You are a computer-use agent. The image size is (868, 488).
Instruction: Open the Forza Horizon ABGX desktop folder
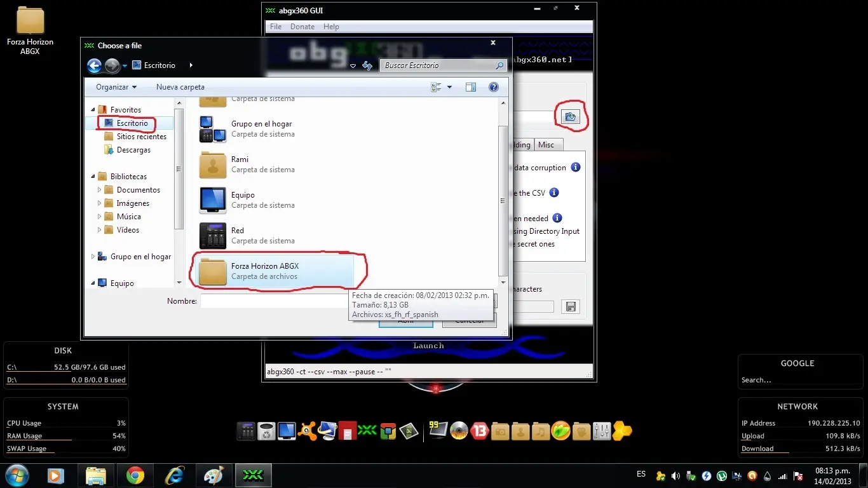[30, 31]
